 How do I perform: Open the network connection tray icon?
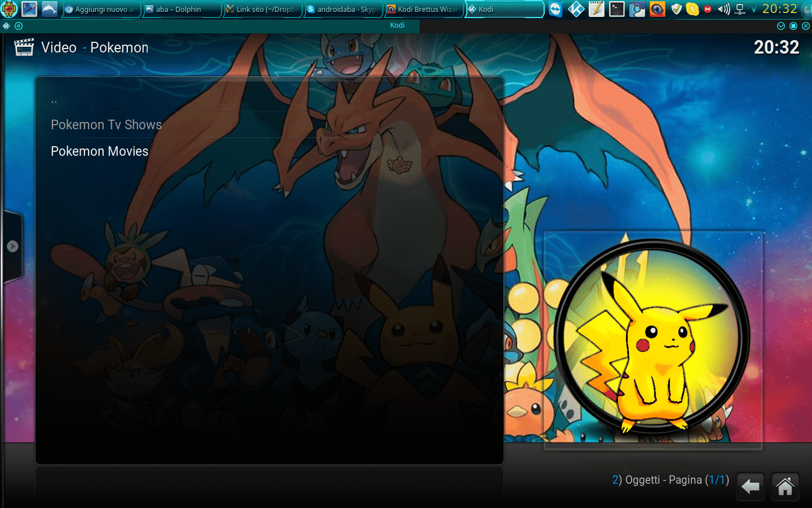(740, 9)
